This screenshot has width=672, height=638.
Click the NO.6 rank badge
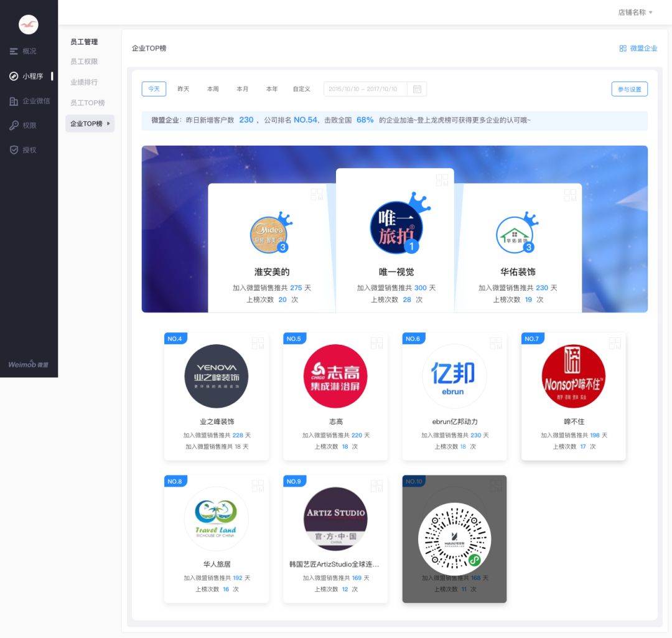click(413, 339)
